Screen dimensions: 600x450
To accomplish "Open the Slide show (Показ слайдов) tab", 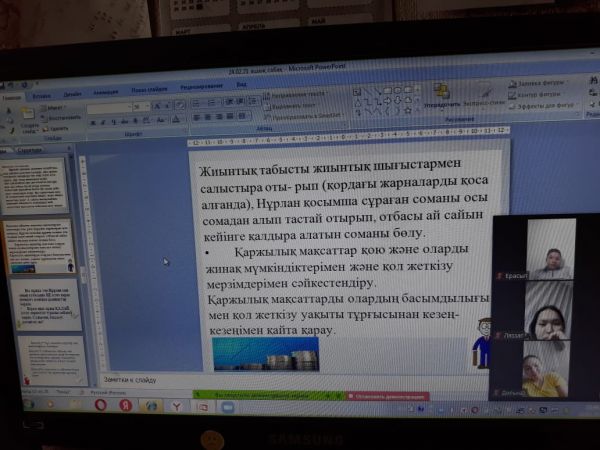I will coord(147,90).
